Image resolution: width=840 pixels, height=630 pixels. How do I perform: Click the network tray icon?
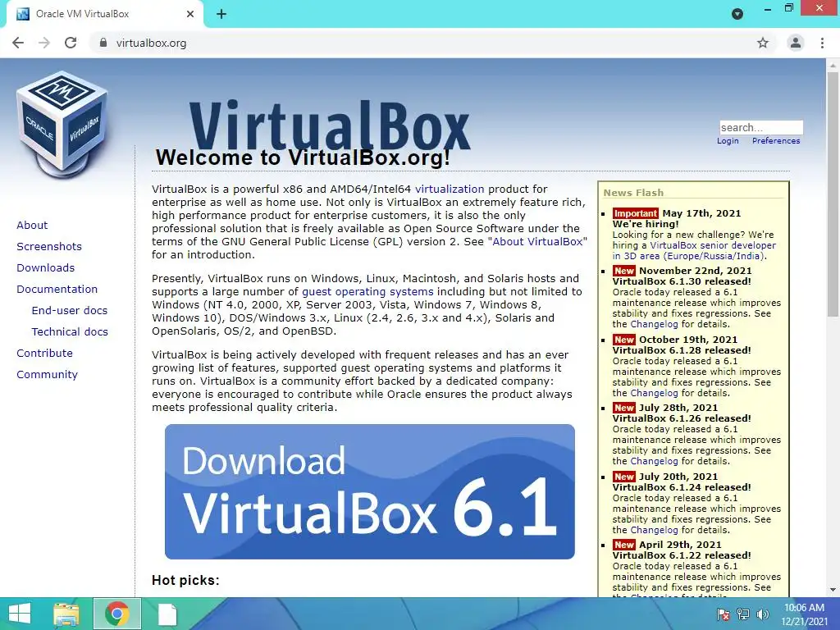pos(743,614)
